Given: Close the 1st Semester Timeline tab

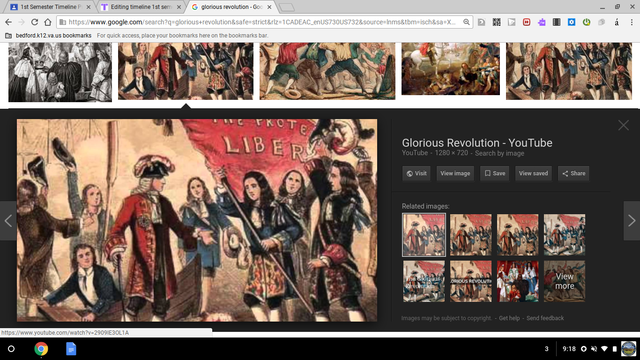Looking at the screenshot, I should [x=89, y=7].
